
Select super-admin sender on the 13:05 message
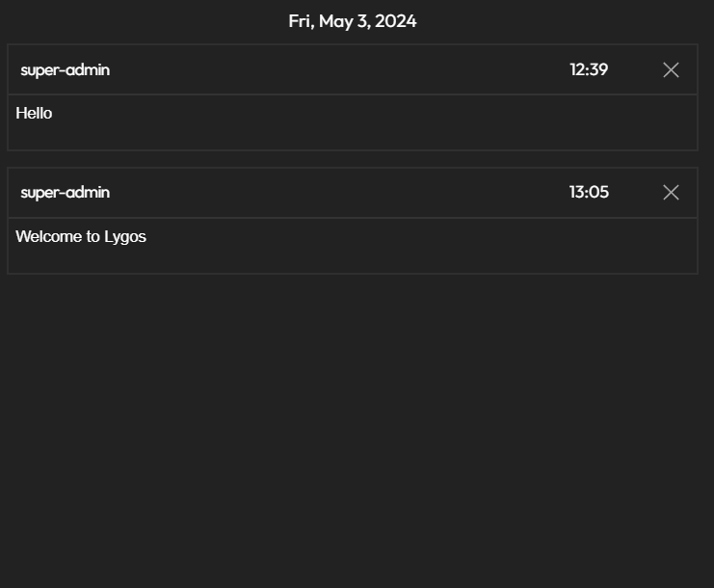65,192
